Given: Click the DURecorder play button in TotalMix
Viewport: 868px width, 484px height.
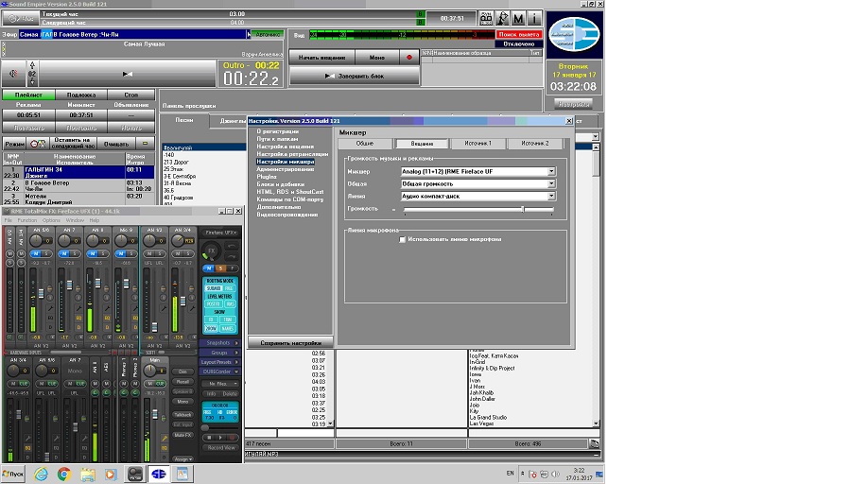Looking at the screenshot, I should pyautogui.click(x=220, y=438).
